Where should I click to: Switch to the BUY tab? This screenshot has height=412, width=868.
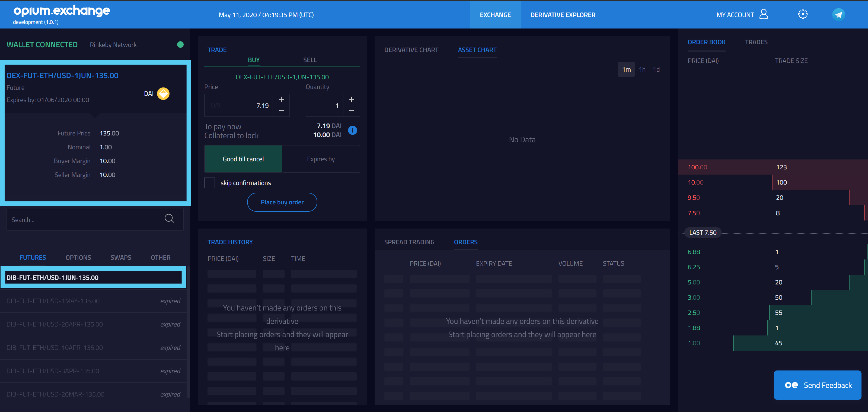click(x=254, y=60)
